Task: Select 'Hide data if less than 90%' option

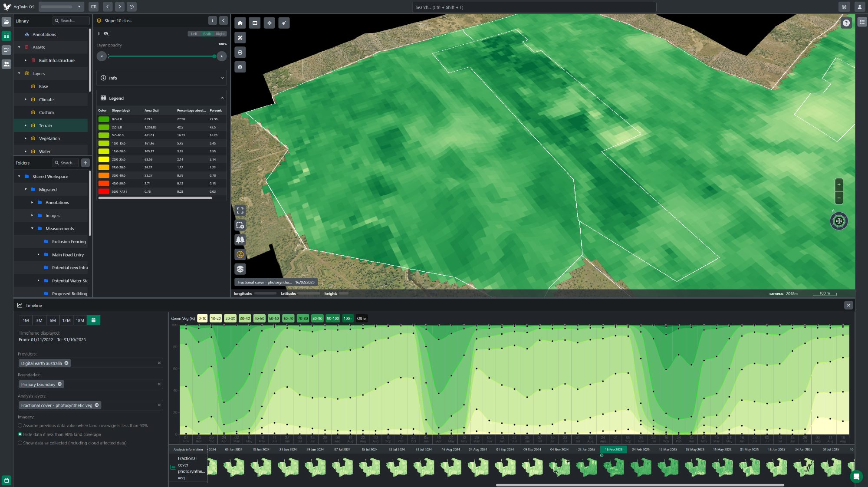Action: (x=20, y=434)
